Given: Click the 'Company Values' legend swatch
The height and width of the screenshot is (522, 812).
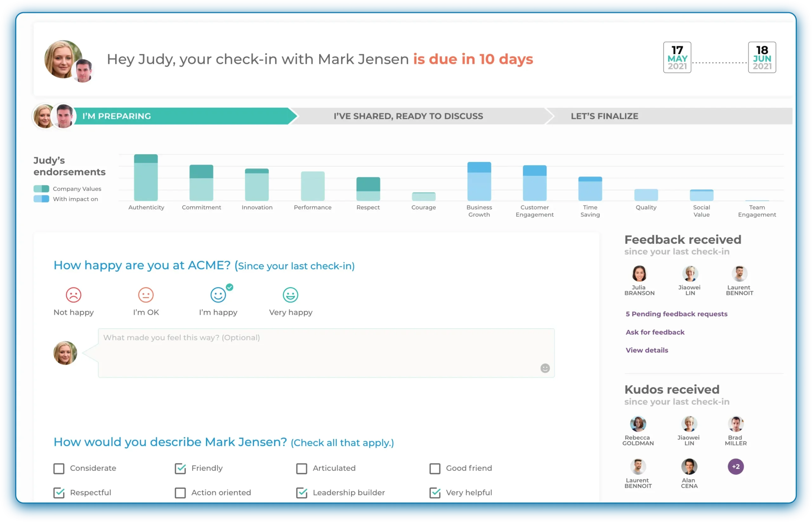Looking at the screenshot, I should coord(41,188).
